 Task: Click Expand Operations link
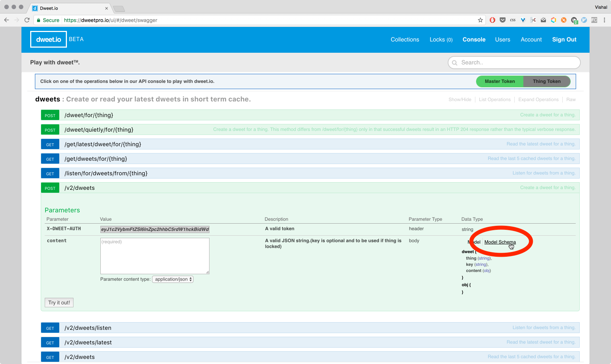(538, 100)
